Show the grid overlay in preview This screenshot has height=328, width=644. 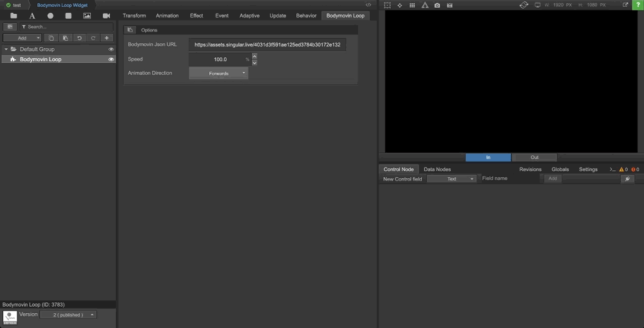pos(412,5)
